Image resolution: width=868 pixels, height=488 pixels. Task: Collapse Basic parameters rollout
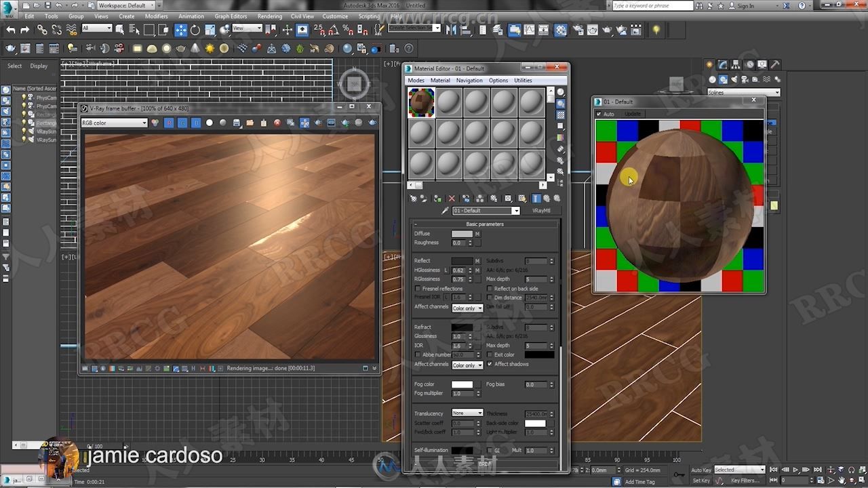tap(485, 224)
